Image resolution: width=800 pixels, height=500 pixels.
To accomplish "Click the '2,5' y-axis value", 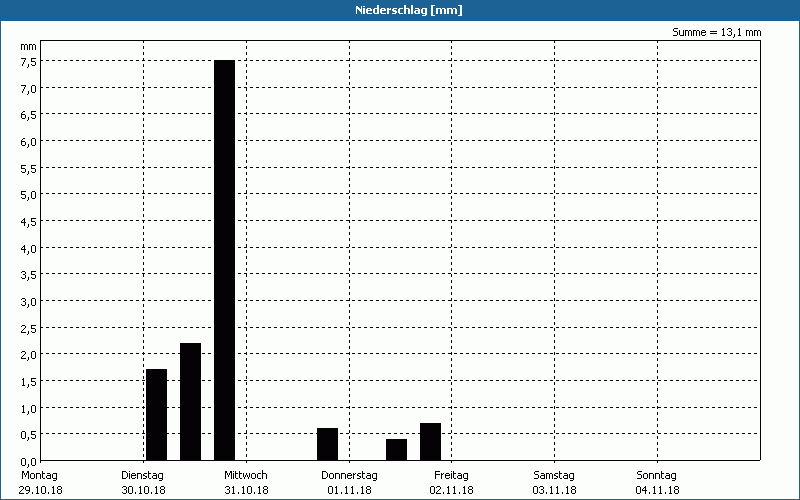I will tap(29, 329).
